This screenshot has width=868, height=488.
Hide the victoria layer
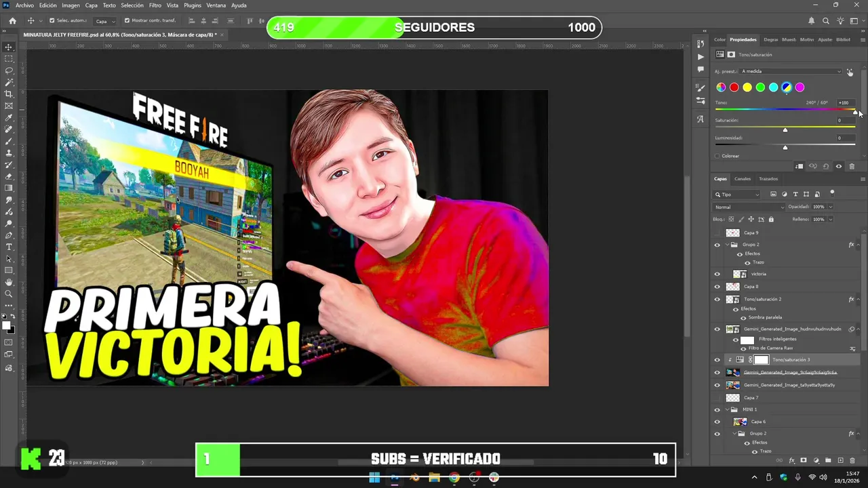tap(717, 274)
